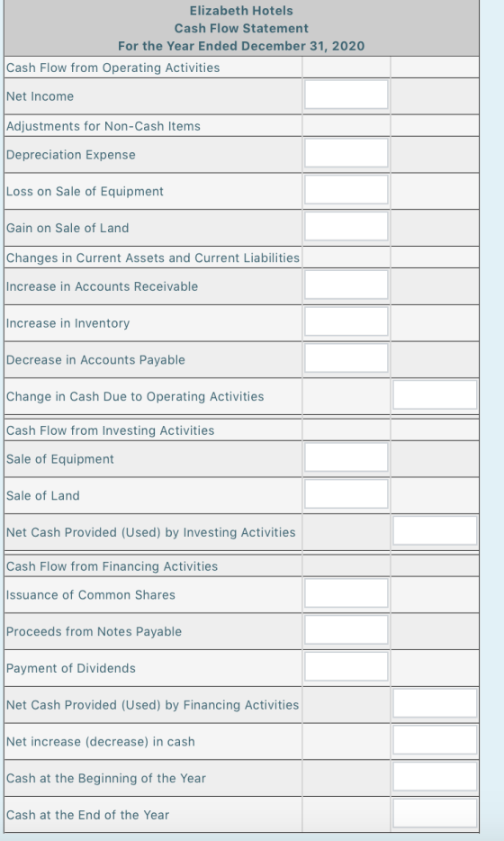Select the Sale of Equipment input field

click(346, 457)
